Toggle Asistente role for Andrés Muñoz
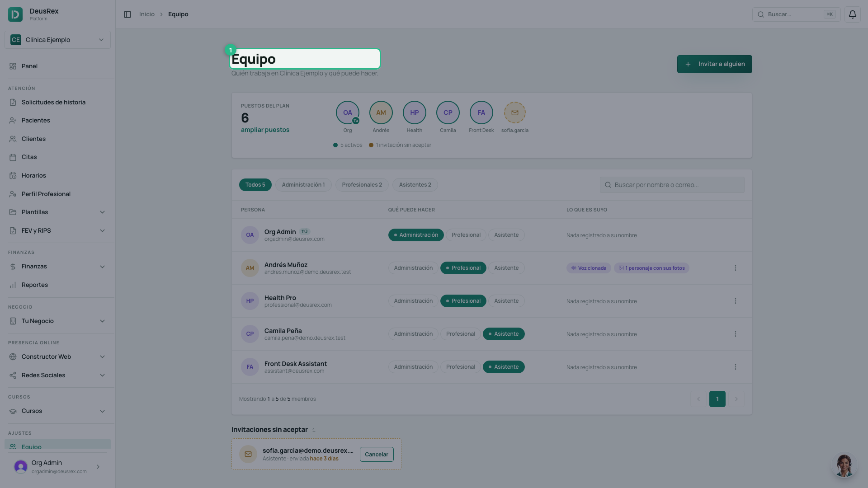Image resolution: width=868 pixels, height=488 pixels. tap(506, 268)
